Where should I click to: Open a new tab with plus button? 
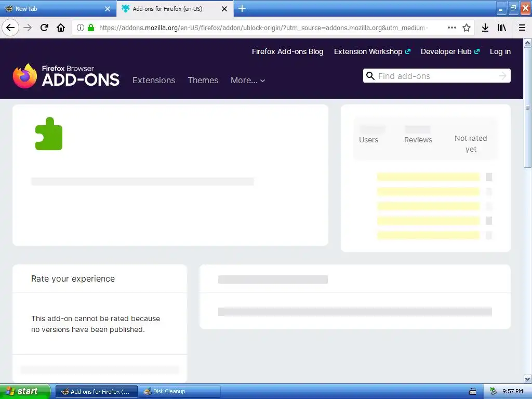[242, 8]
